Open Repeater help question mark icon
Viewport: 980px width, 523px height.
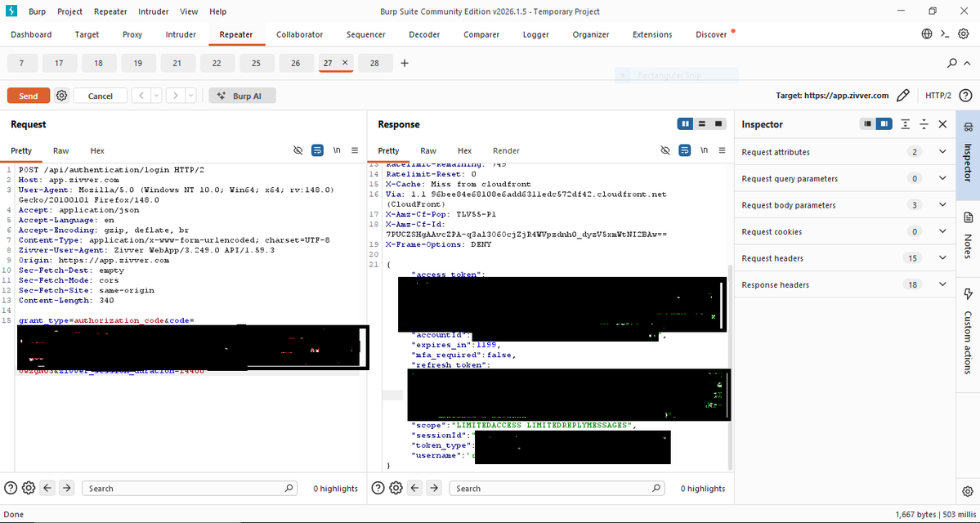point(965,96)
